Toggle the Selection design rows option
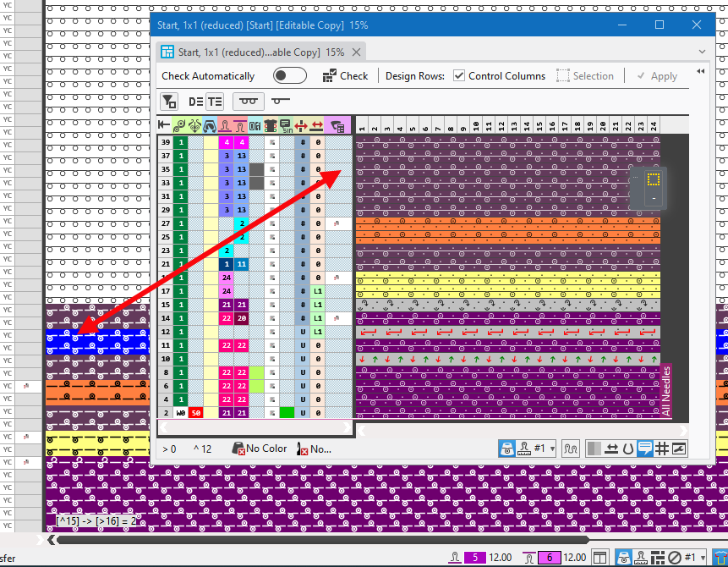This screenshot has width=728, height=567. 584,76
